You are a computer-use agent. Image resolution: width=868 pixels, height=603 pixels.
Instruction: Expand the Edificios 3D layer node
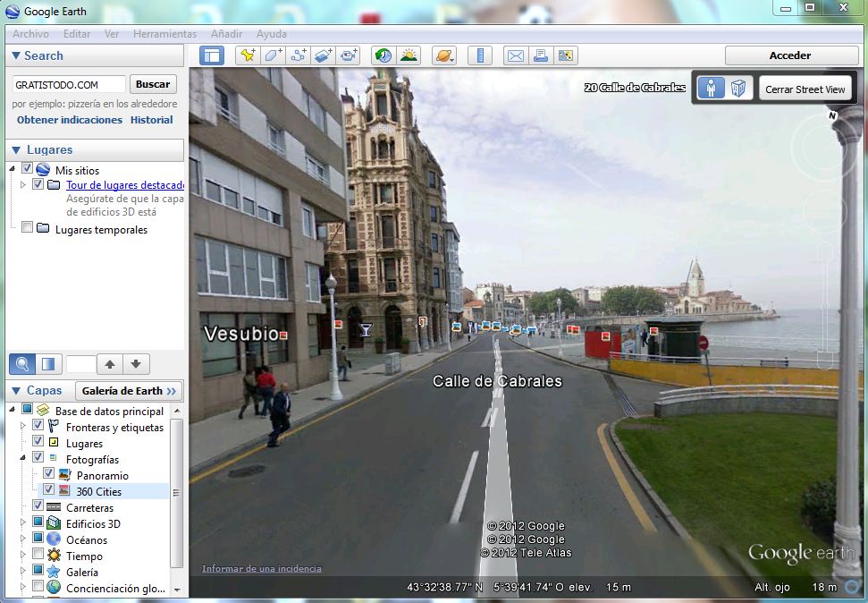coord(22,522)
